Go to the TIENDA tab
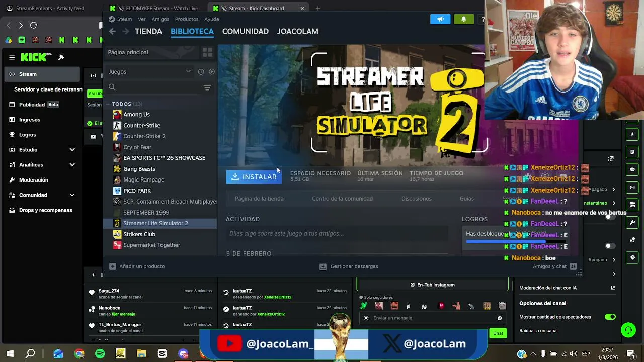Image resolution: width=644 pixels, height=362 pixels. (x=148, y=31)
